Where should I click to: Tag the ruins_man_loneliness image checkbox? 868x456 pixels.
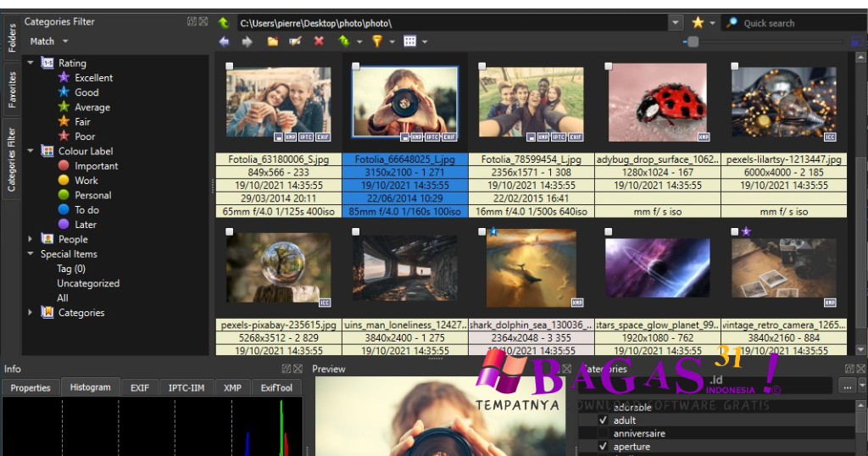(356, 231)
